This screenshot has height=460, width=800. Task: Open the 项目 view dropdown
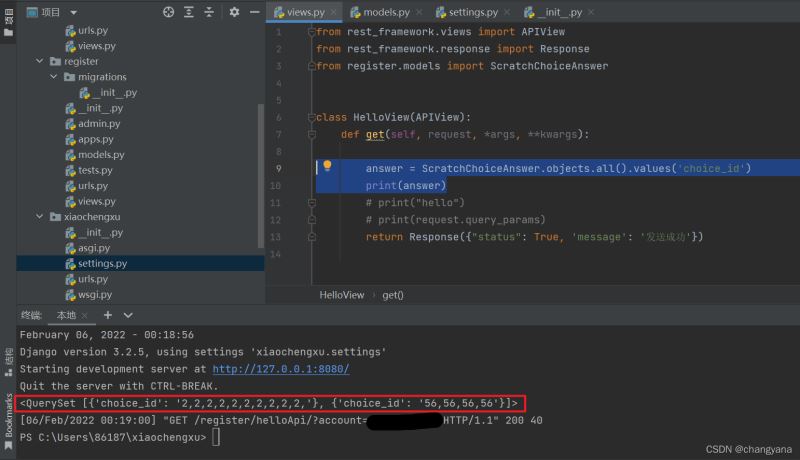[74, 12]
